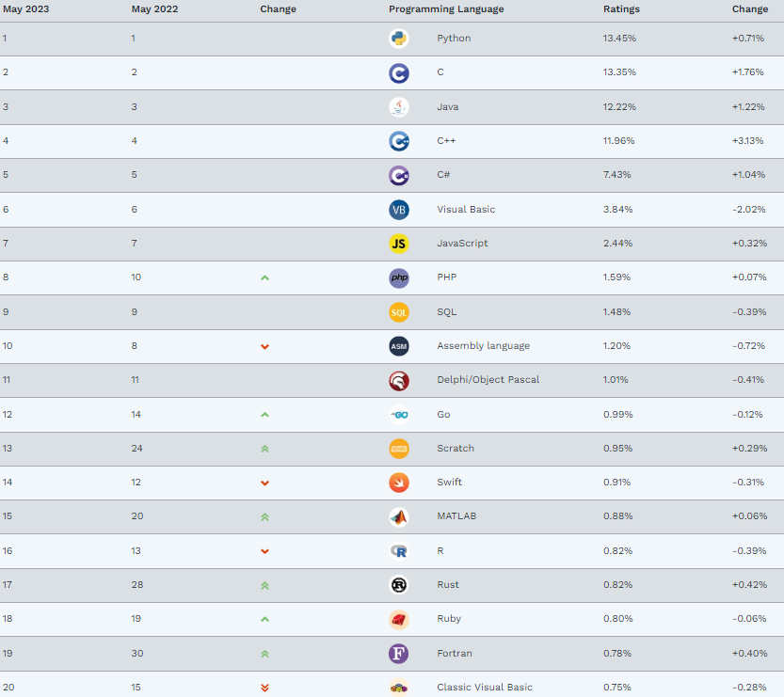Open the Delphi/Object Pascal language name

pos(488,380)
